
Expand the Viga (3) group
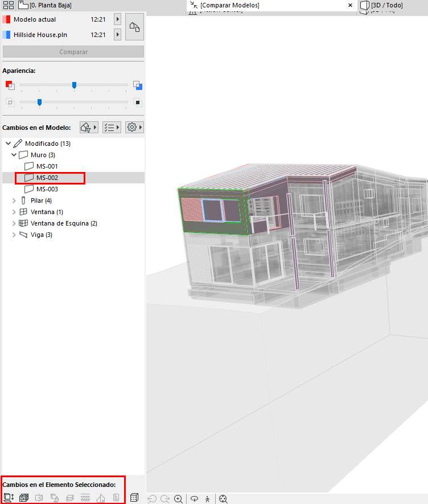(x=14, y=235)
